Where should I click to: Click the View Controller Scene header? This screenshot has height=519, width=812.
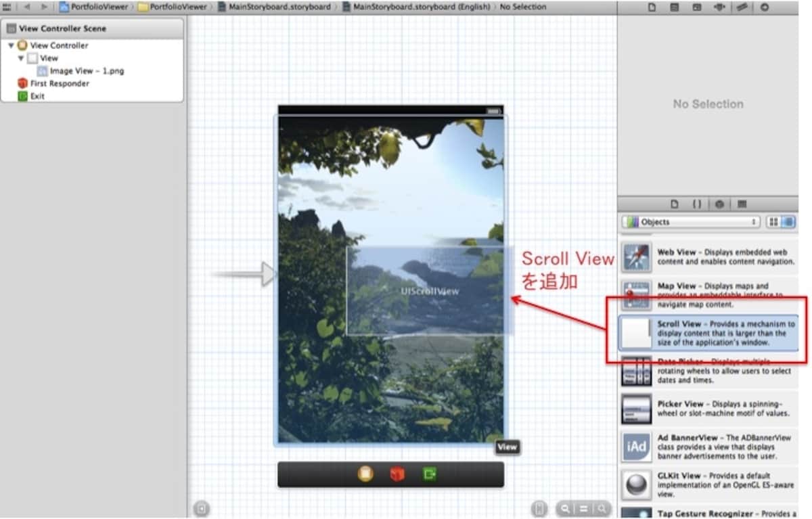[x=92, y=28]
